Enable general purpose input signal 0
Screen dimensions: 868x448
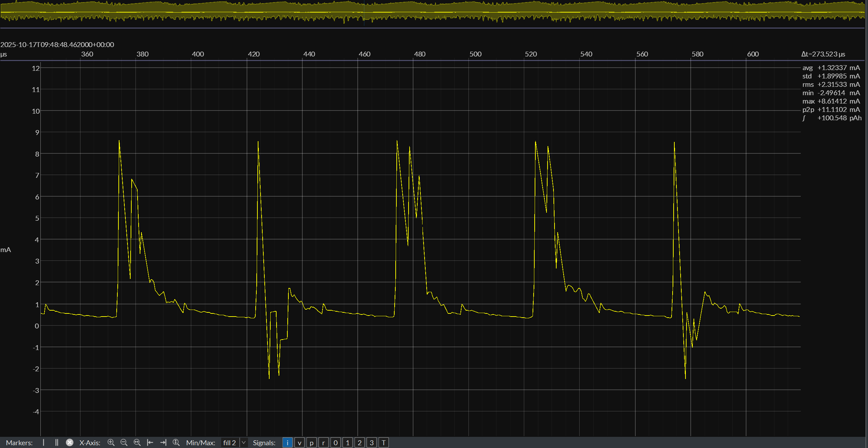335,442
